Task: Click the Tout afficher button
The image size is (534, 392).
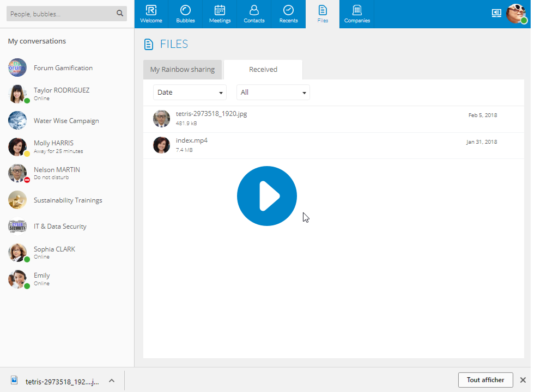Action: pos(486,380)
